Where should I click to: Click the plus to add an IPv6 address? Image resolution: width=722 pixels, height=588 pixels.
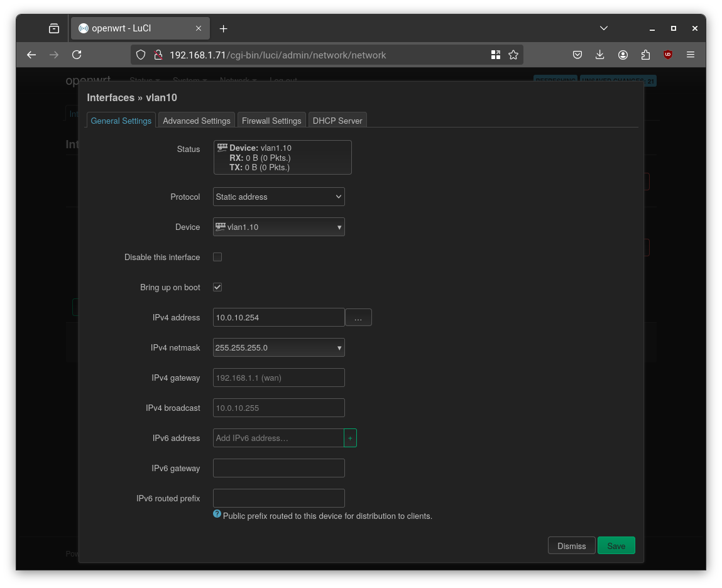coord(351,438)
